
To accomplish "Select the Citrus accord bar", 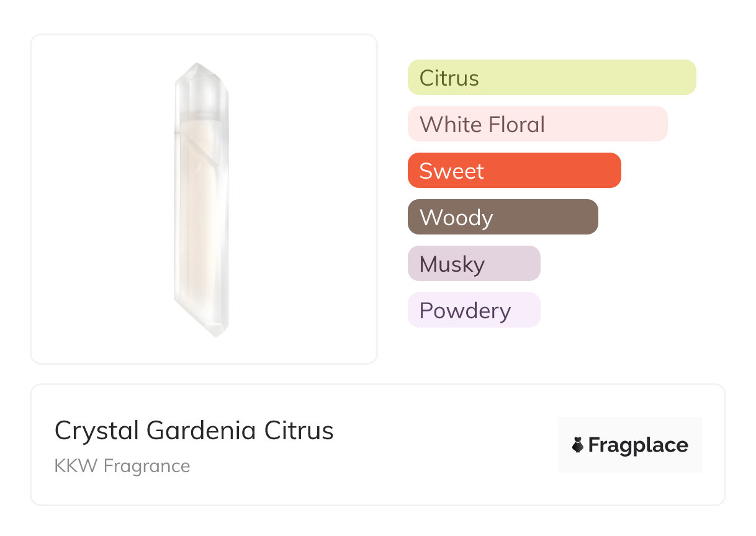I will click(552, 78).
